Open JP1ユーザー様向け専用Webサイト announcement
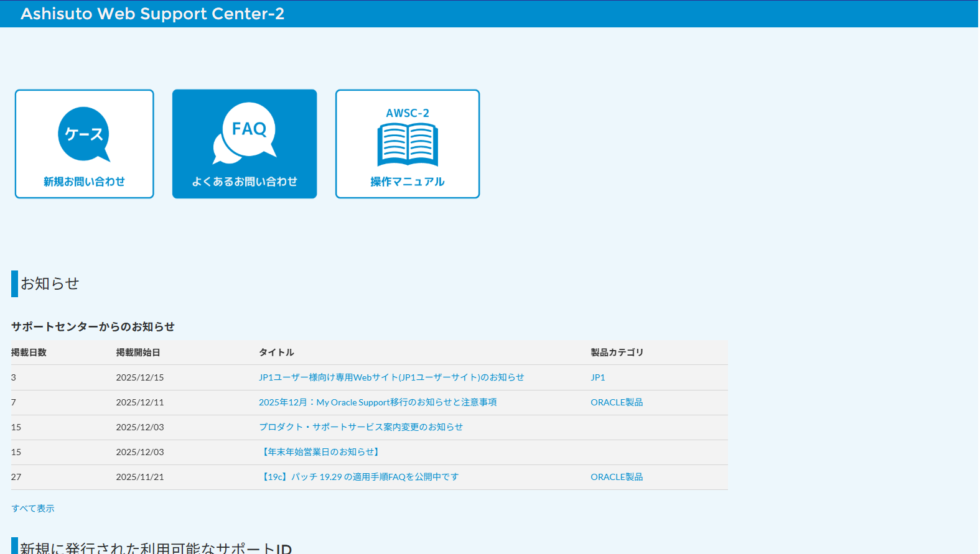This screenshot has width=980, height=554. point(391,377)
